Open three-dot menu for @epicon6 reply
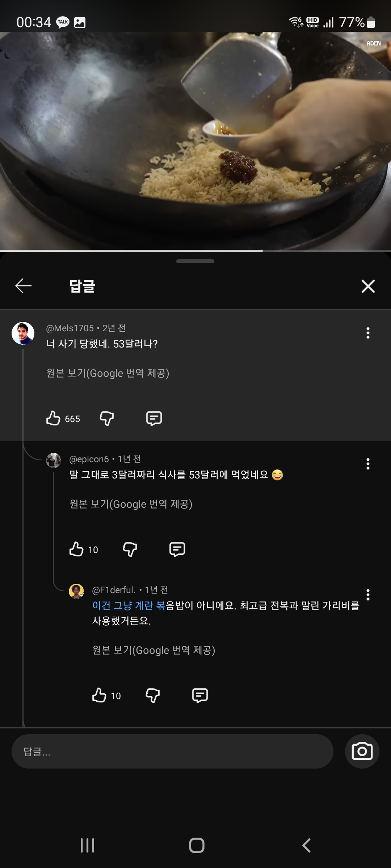The height and width of the screenshot is (868, 391). 368,464
